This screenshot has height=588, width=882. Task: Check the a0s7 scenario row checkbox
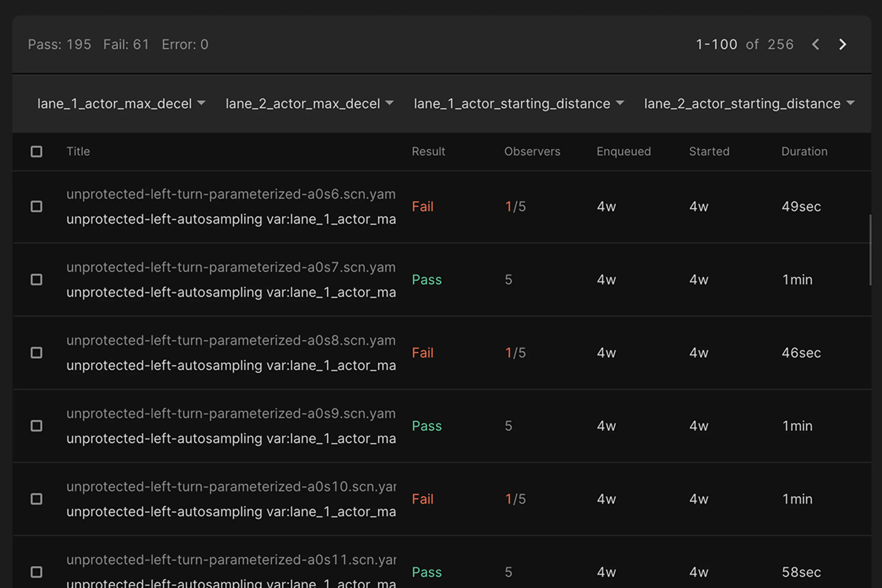click(36, 280)
